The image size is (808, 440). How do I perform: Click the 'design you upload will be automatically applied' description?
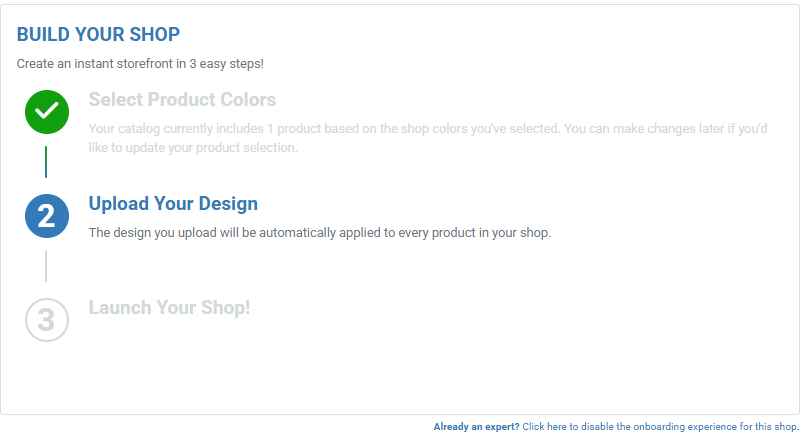(319, 233)
